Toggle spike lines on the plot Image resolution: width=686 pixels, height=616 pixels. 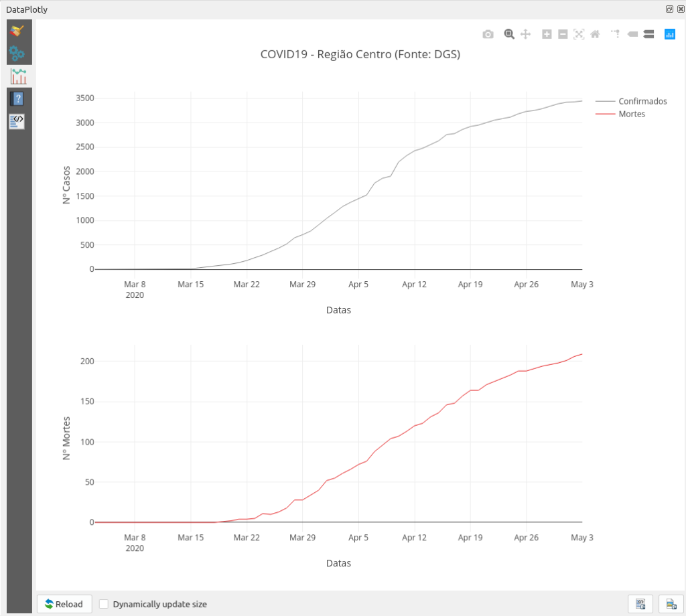click(615, 34)
